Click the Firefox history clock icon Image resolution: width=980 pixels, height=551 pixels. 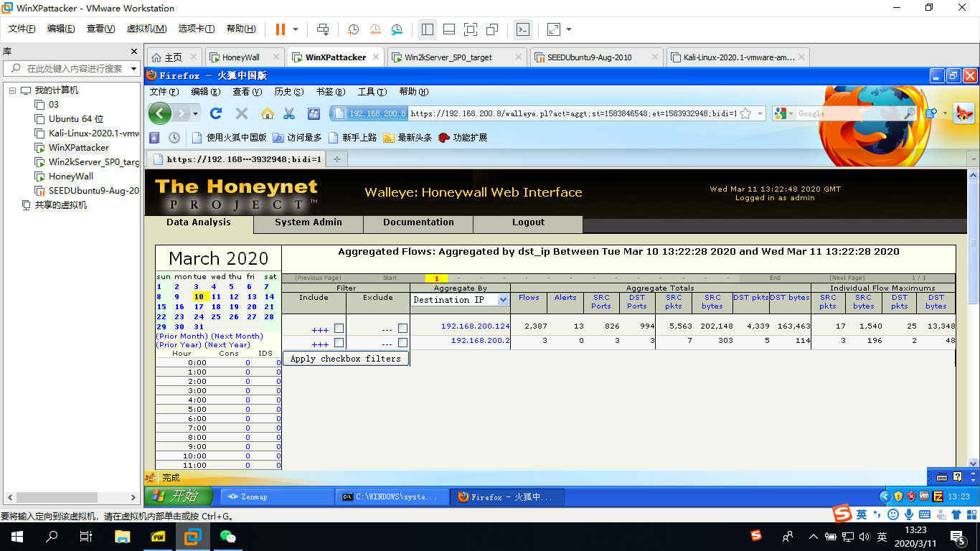[174, 138]
